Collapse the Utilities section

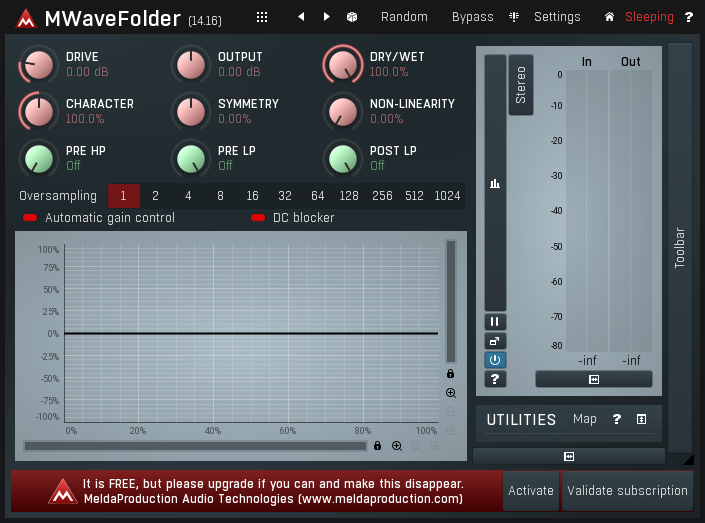point(642,420)
